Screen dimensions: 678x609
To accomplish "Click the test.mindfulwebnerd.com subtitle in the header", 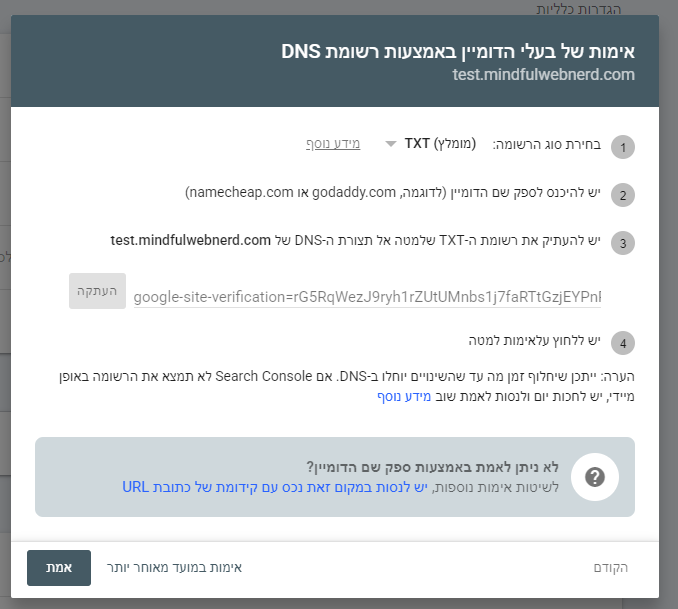I will click(x=544, y=75).
